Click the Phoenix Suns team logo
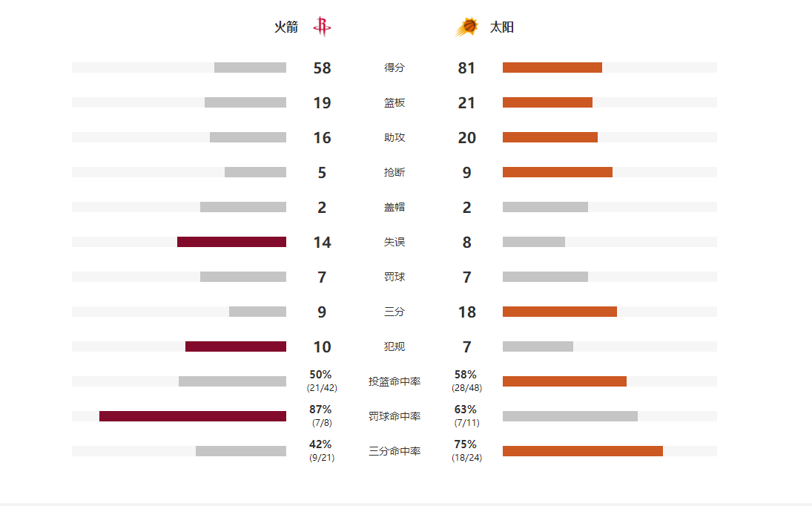 pyautogui.click(x=466, y=27)
